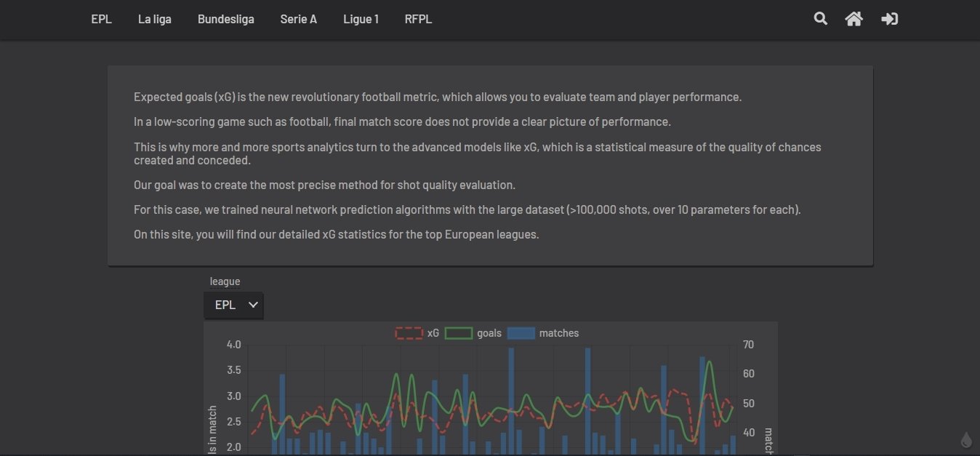Open the EPL league page link
This screenshot has height=456, width=980.
coord(101,20)
